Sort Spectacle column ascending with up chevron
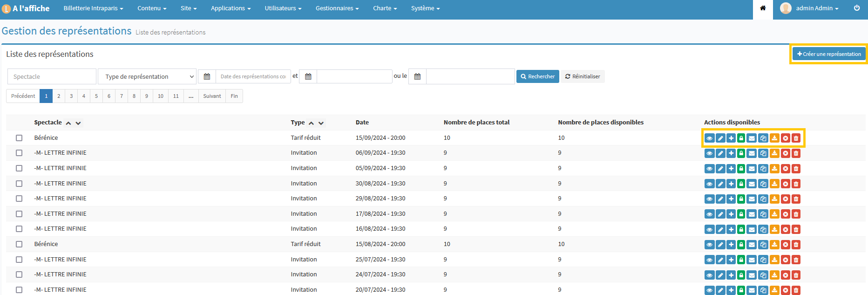 68,123
